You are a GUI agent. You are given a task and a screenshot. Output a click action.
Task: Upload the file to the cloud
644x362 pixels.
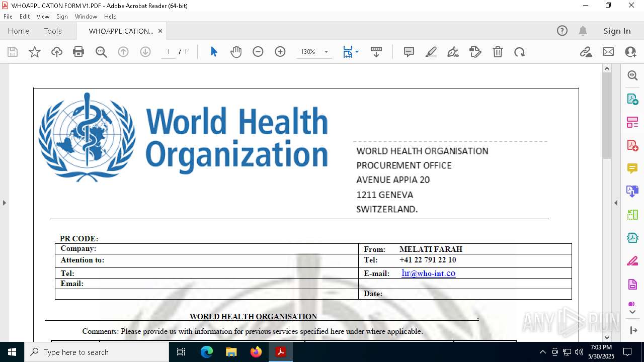[x=57, y=52]
